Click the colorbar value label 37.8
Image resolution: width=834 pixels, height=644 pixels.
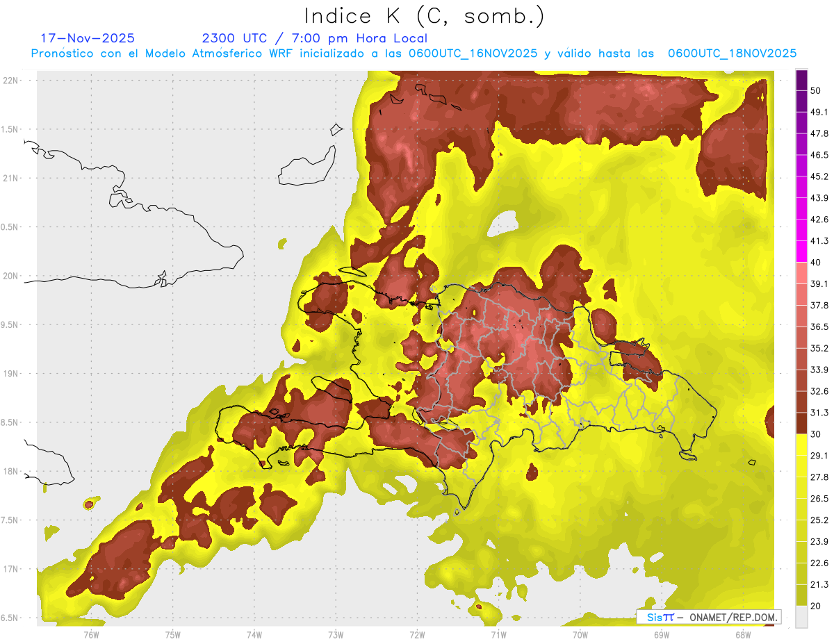coord(819,305)
